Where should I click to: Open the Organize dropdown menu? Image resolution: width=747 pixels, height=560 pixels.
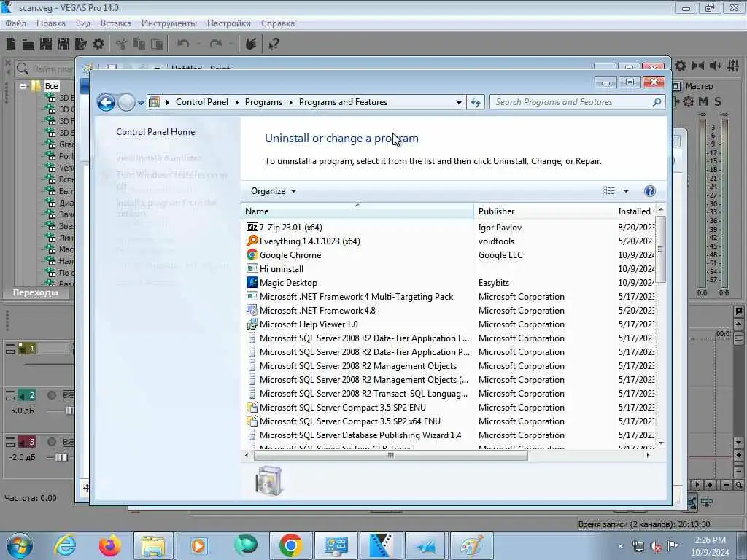pos(274,191)
